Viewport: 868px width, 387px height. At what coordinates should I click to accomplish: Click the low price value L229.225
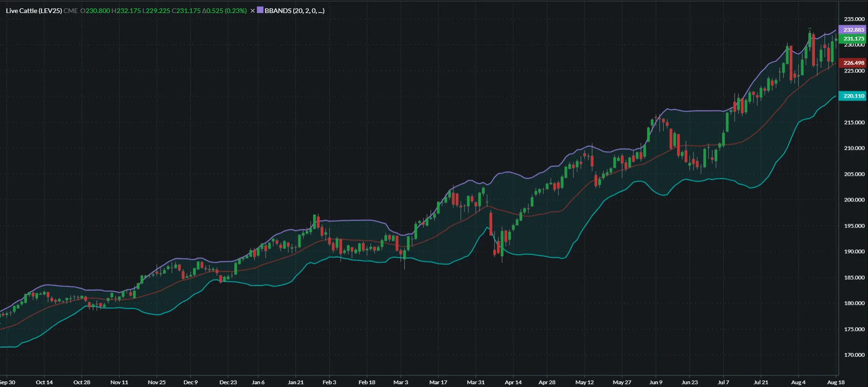(156, 11)
